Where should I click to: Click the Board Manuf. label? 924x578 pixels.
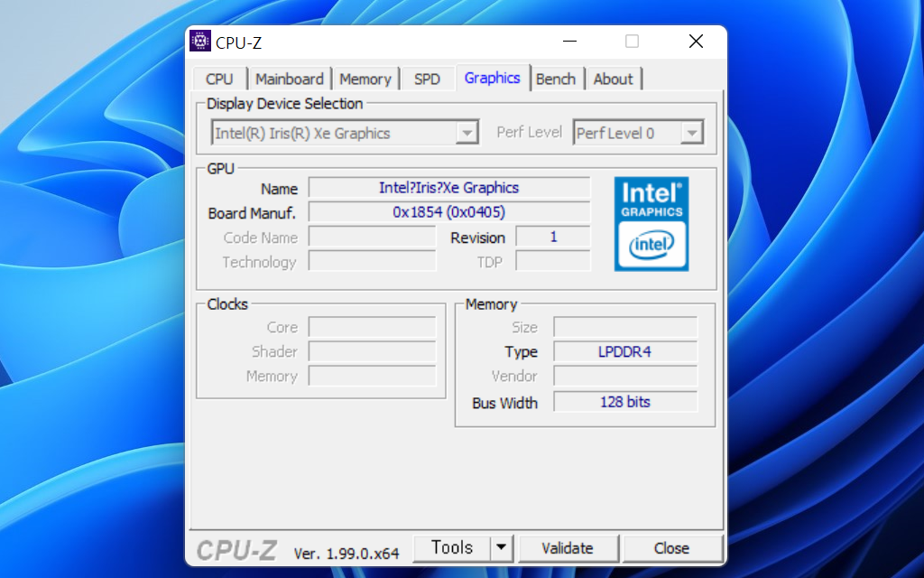click(x=252, y=213)
